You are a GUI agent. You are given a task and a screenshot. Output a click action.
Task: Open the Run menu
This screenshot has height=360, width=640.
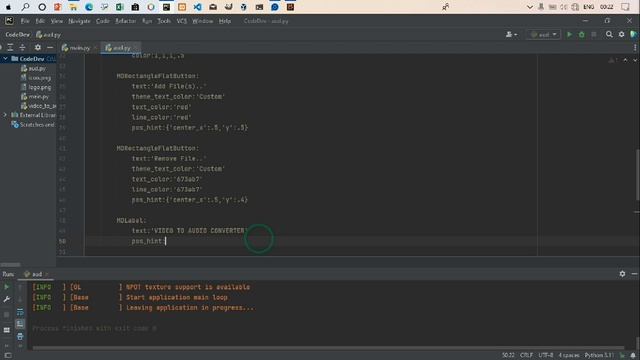[x=147, y=21]
